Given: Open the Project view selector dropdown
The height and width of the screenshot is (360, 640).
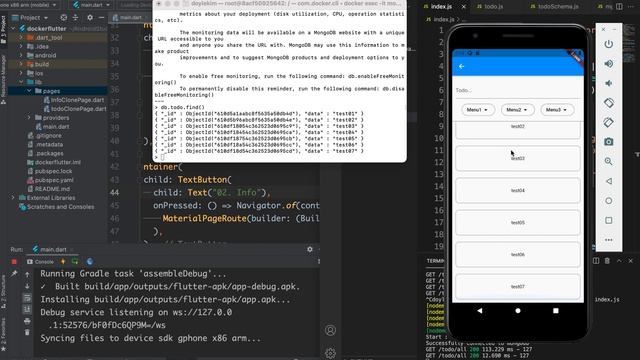Looking at the screenshot, I should pos(30,18).
